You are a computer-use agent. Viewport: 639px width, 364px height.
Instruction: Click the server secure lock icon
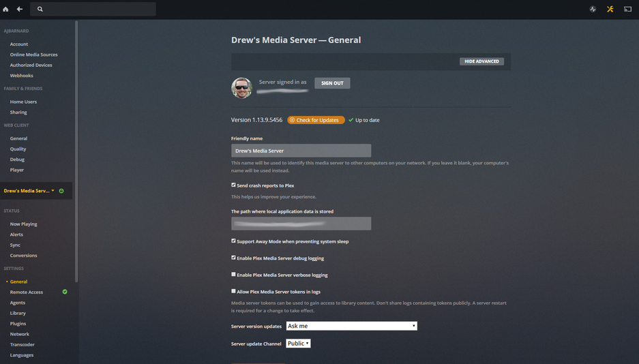click(61, 191)
